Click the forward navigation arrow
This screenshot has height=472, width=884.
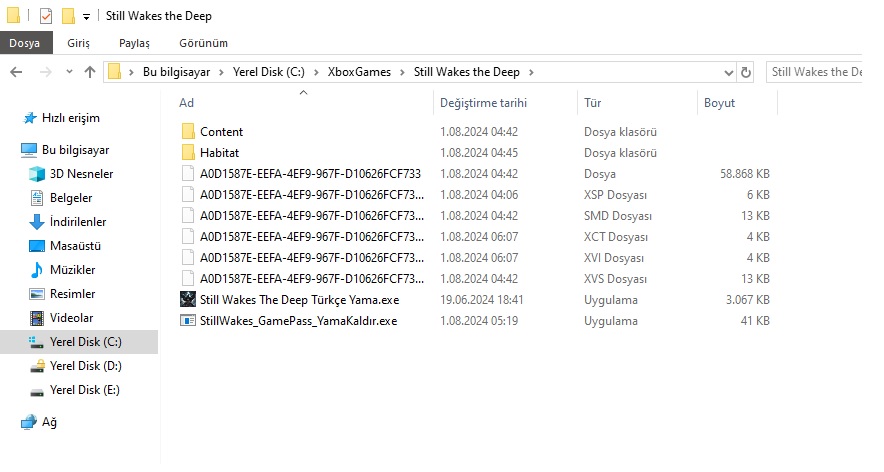point(46,72)
